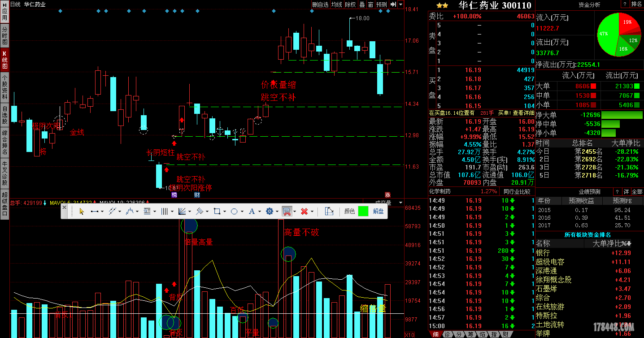Toggle the 窗 window option
644x338 pixels.
click(x=370, y=4)
